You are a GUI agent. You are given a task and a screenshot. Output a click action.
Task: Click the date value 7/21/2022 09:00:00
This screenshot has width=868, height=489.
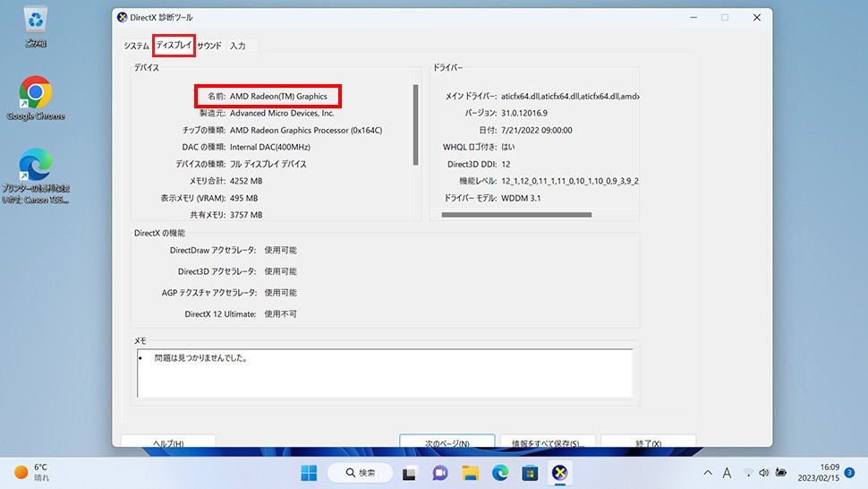[x=536, y=130]
